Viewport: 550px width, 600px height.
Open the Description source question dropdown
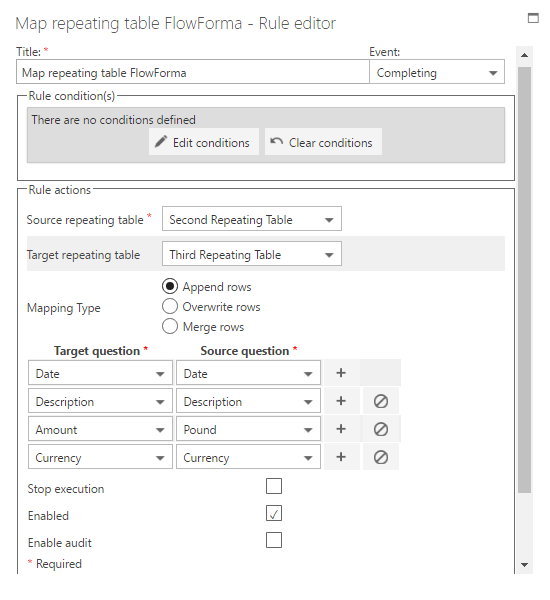click(x=248, y=401)
